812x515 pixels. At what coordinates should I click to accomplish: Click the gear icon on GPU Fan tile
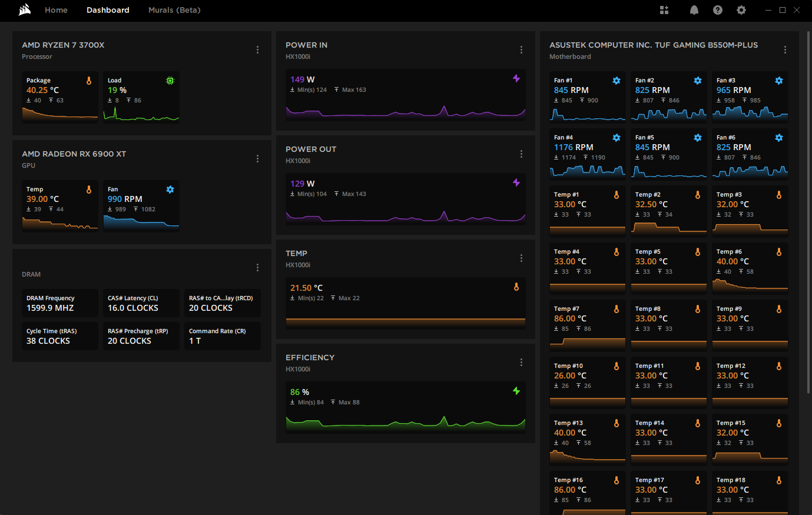tap(170, 190)
